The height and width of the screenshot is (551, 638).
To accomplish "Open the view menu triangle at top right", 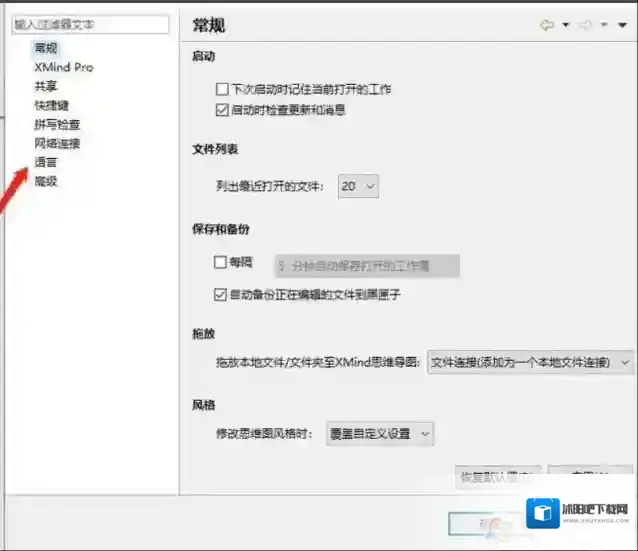I will coord(622,25).
